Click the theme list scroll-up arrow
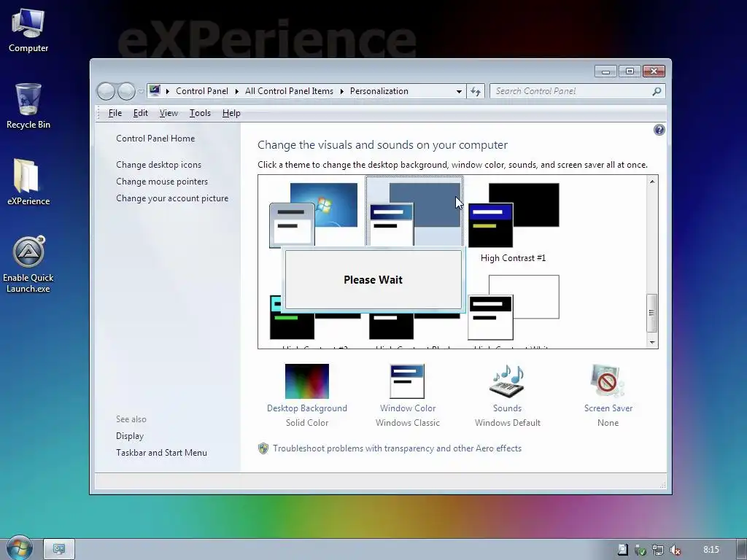This screenshot has width=747, height=560. [x=652, y=182]
